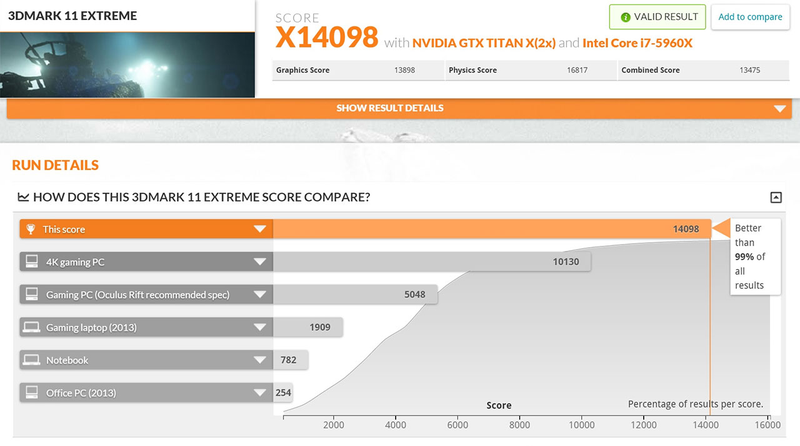Click the Office PC (2013) row label

pyautogui.click(x=81, y=393)
